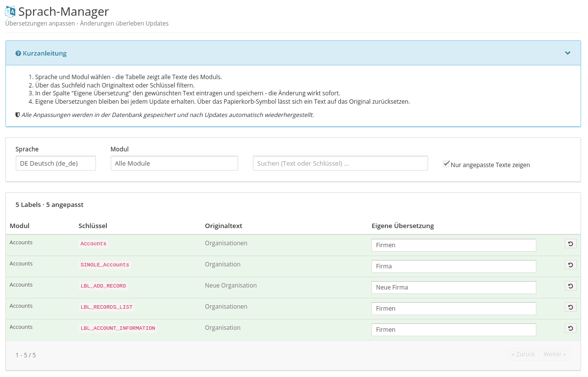Reset the LBL_RECORDS_LIST translation
The height and width of the screenshot is (377, 588).
pyautogui.click(x=570, y=307)
